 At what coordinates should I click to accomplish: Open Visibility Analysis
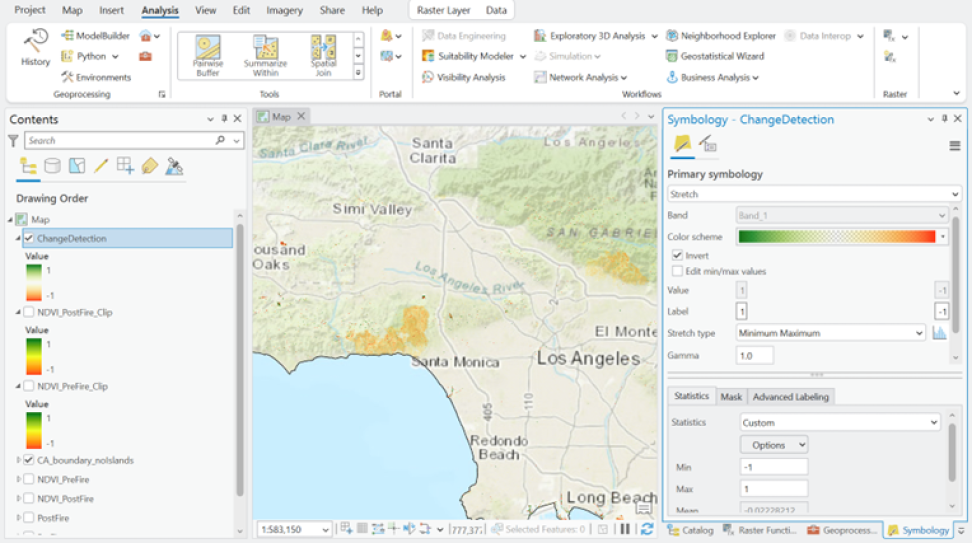pos(464,77)
